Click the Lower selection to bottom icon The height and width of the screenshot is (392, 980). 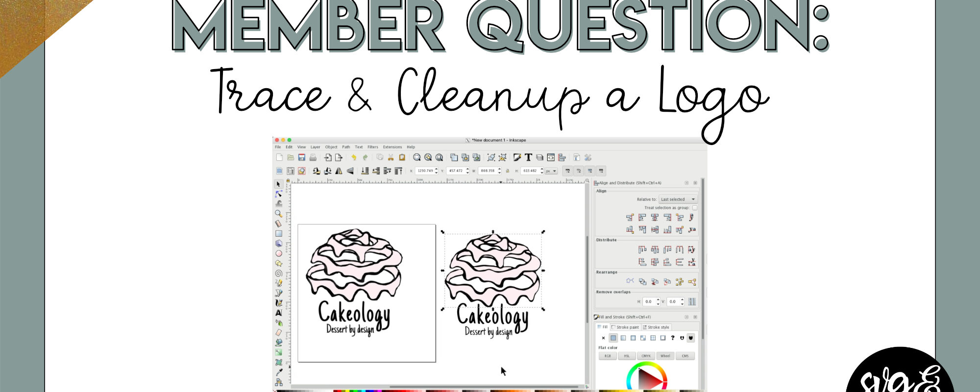pos(365,171)
